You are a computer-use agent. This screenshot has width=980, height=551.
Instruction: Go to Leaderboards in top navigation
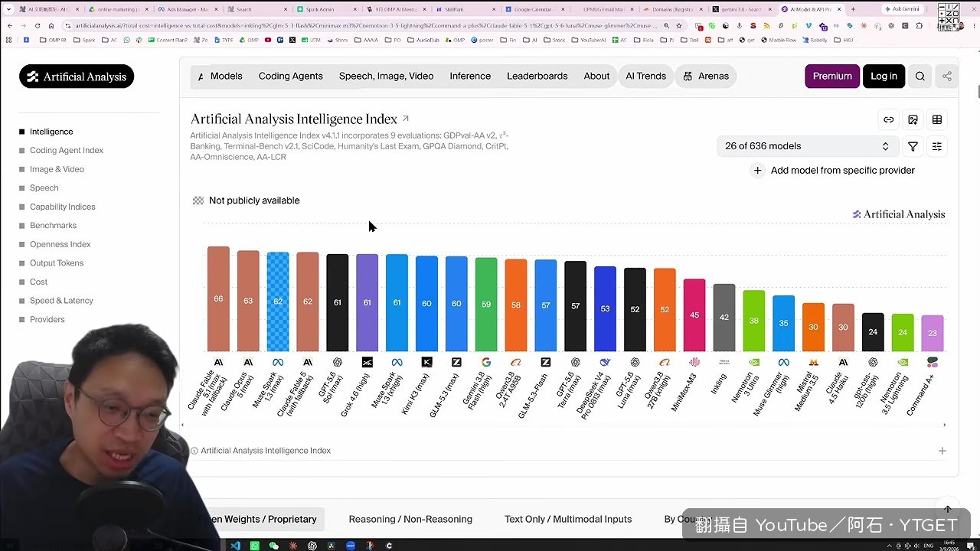(x=537, y=76)
